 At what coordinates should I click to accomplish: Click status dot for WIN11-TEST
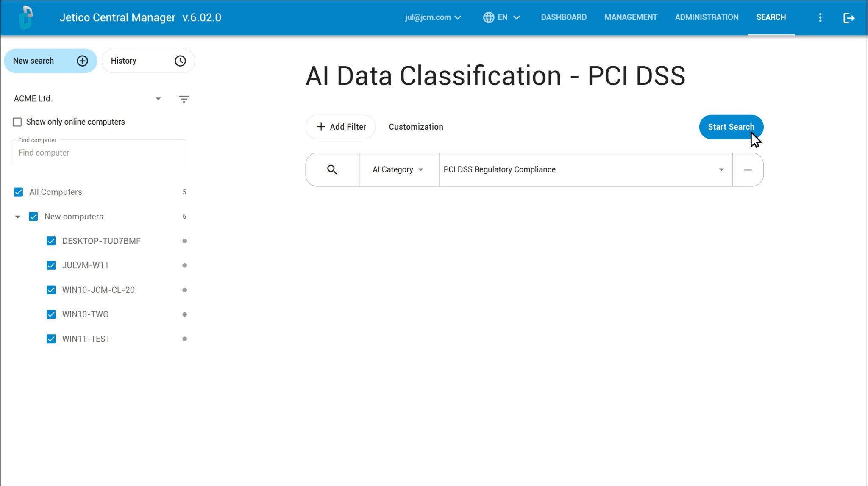point(184,339)
